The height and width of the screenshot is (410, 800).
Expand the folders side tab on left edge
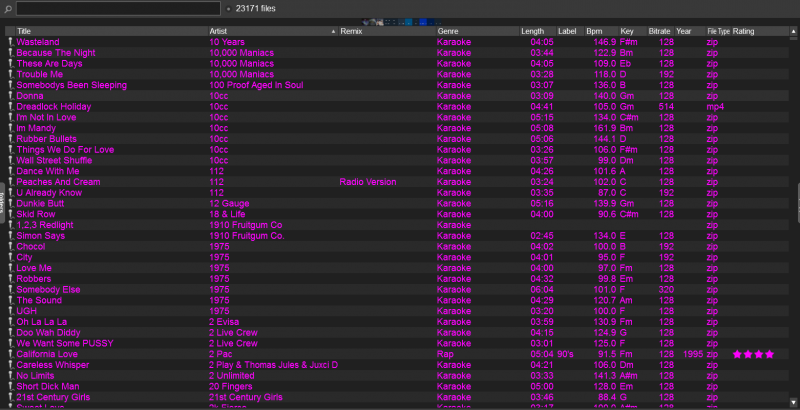2,202
